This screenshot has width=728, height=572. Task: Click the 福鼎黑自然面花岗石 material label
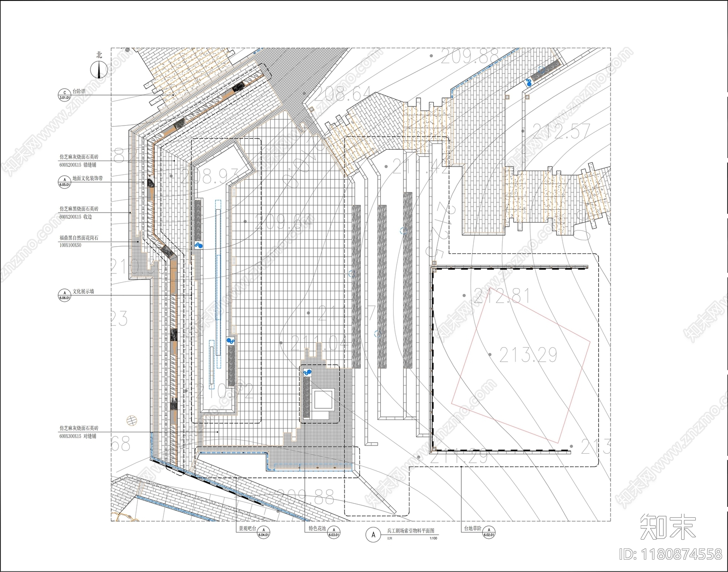tap(79, 238)
